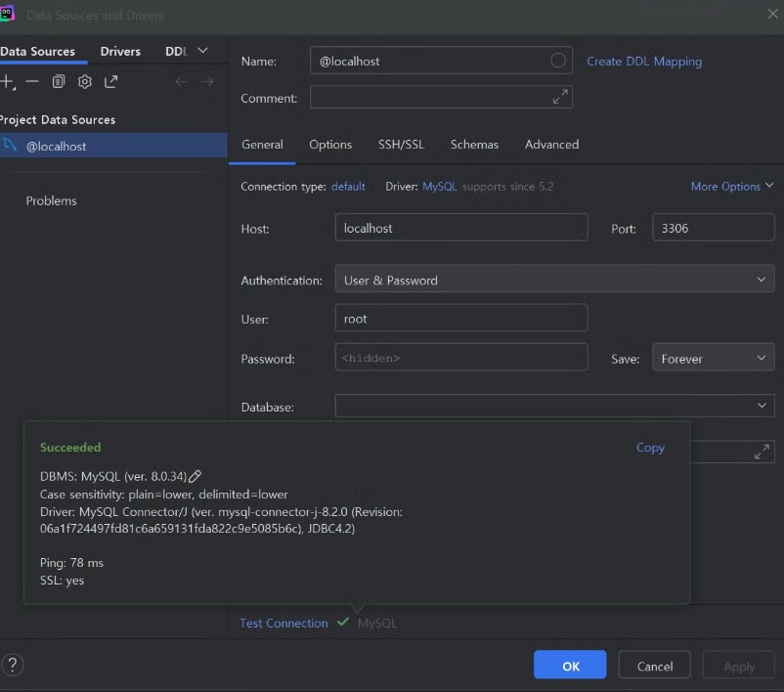The height and width of the screenshot is (692, 784).
Task: Click the Duplicate data source icon
Action: 59,81
